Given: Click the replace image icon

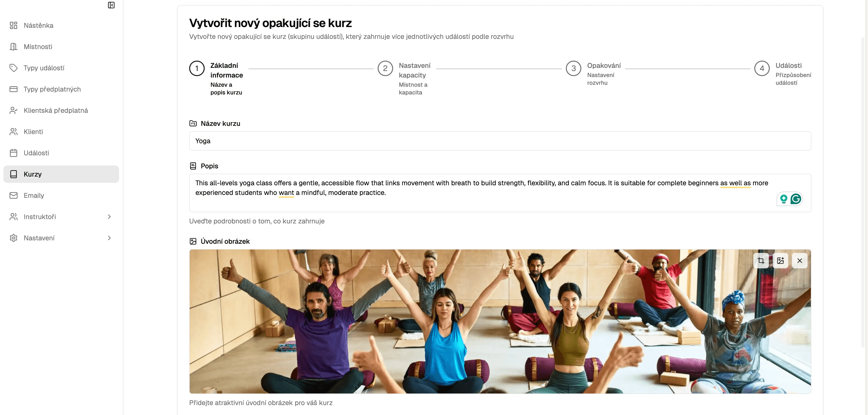Looking at the screenshot, I should tap(780, 260).
